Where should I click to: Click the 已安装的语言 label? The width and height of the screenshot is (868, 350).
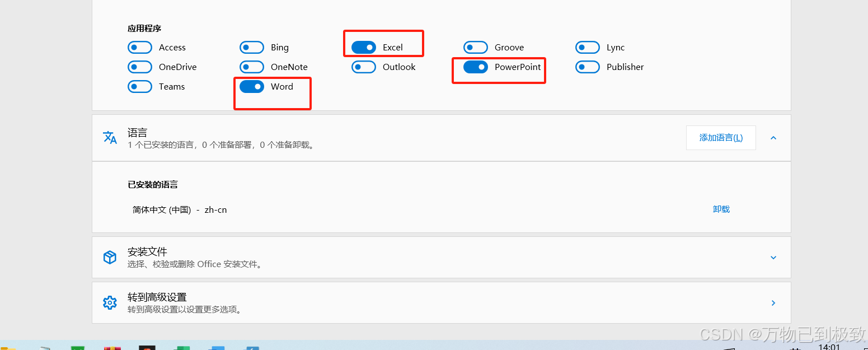click(x=153, y=185)
